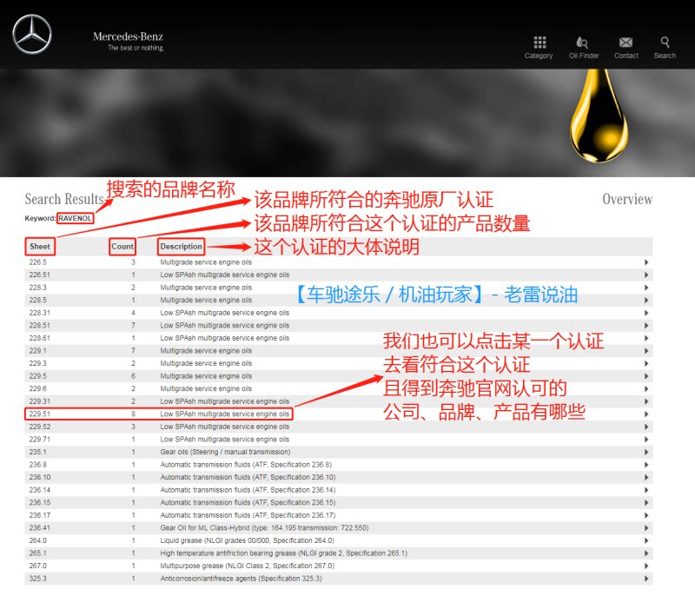Select sheet number 236.14
Viewport: 695px width, 616px height.
pos(39,490)
